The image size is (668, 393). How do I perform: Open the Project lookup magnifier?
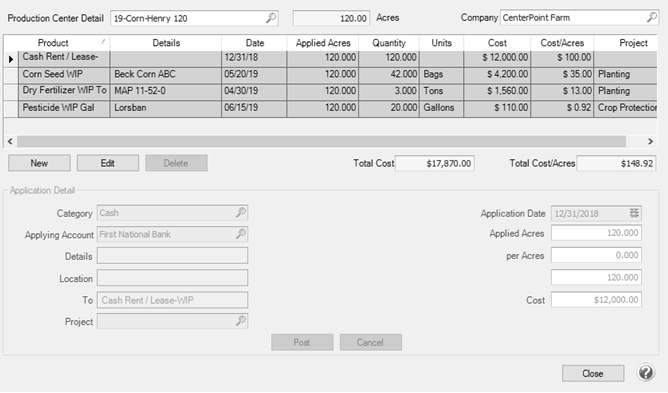coord(241,321)
